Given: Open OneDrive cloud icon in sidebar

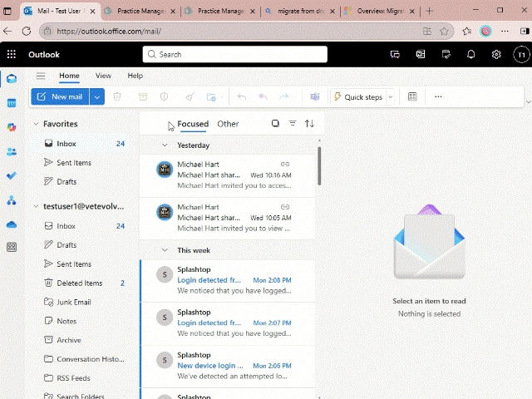Looking at the screenshot, I should click(x=12, y=224).
